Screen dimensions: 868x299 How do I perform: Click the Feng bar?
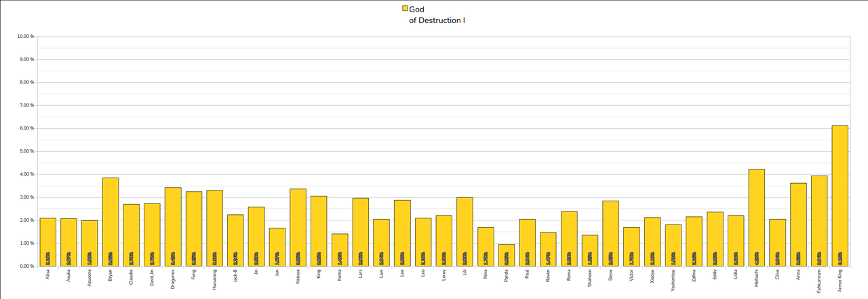(194, 229)
